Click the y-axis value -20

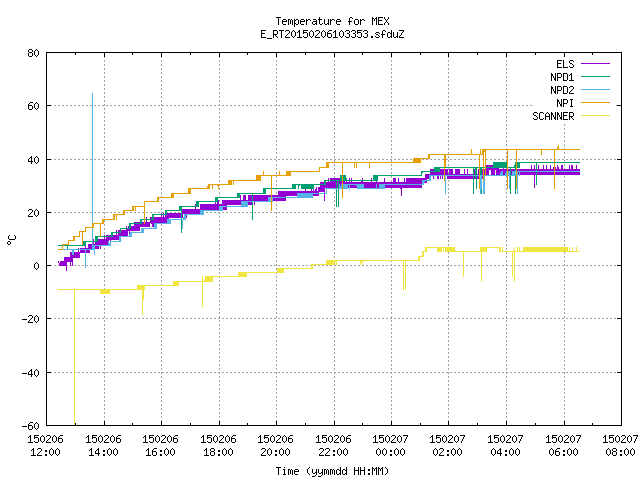click(31, 319)
